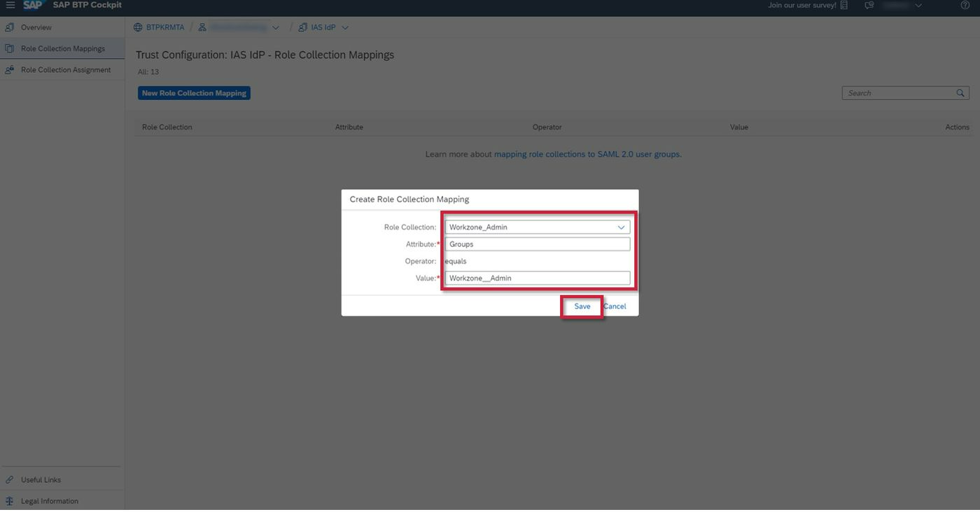Viewport: 980px width, 512px height.
Task: Open Useful Links in the sidebar
Action: [62, 481]
